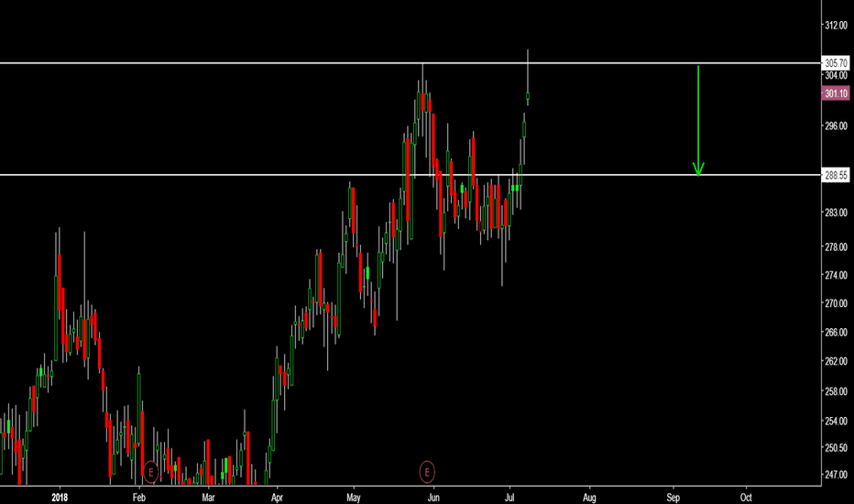Click the 278.00 price axis label
Viewport: 854px width, 504px height.
836,247
